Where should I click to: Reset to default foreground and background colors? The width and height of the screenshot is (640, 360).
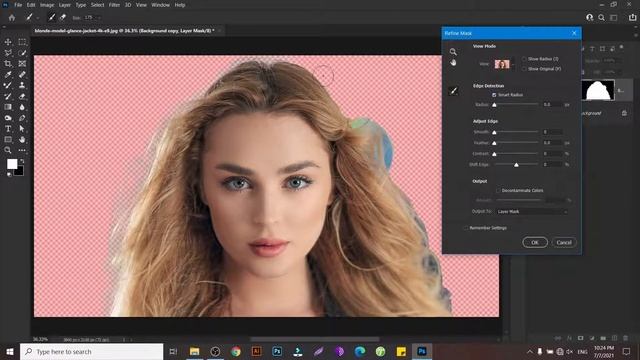click(9, 175)
